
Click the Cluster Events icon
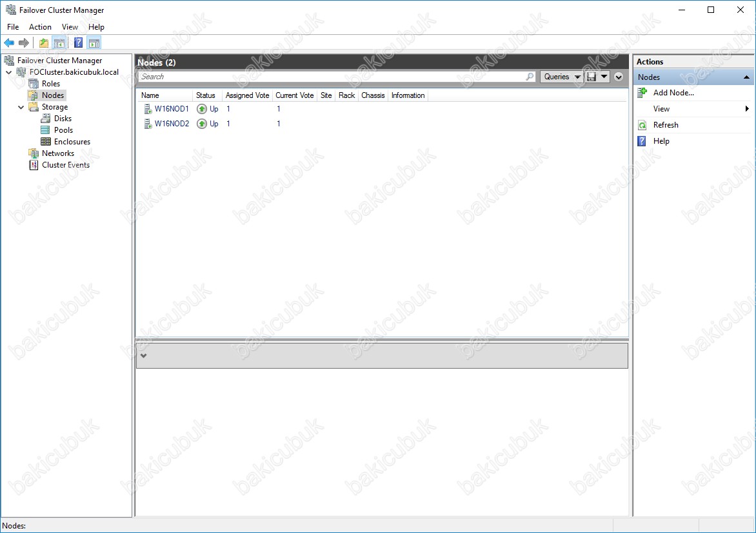click(34, 165)
